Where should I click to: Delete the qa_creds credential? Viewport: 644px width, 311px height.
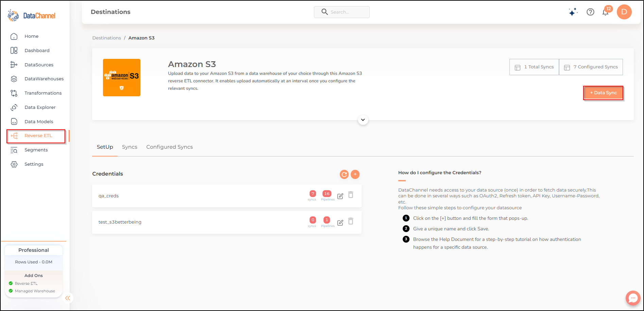(x=351, y=195)
